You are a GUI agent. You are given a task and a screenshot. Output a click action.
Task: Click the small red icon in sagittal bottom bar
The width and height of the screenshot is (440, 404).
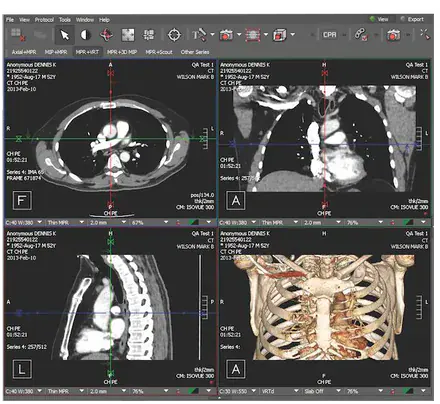[x=178, y=391]
